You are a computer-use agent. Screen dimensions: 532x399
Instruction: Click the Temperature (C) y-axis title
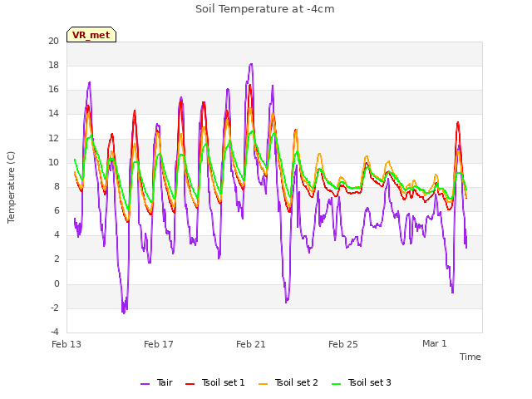[x=11, y=187]
